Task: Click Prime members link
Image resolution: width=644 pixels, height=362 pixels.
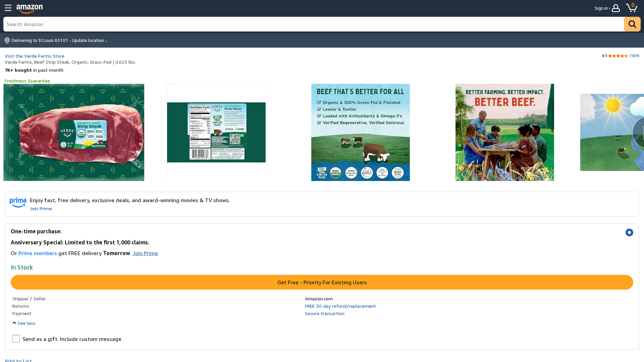Action: tap(38, 253)
